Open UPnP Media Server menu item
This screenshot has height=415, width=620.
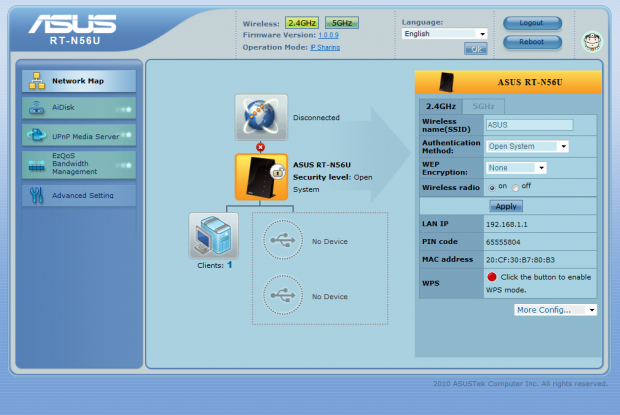[x=79, y=135]
